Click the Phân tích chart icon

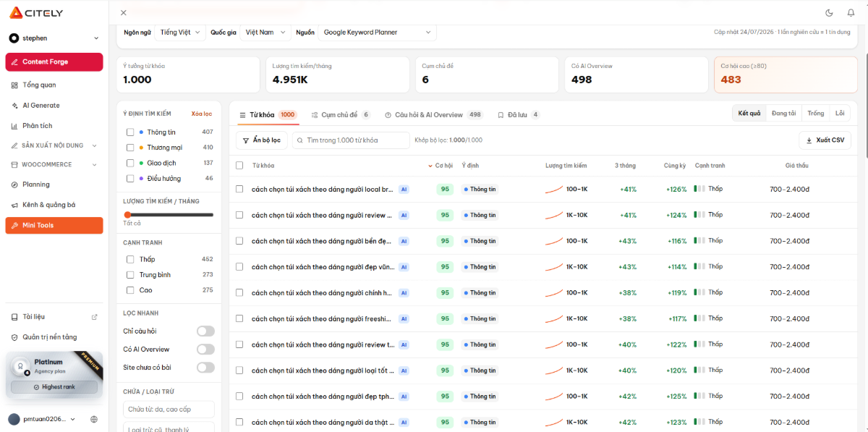pos(14,126)
